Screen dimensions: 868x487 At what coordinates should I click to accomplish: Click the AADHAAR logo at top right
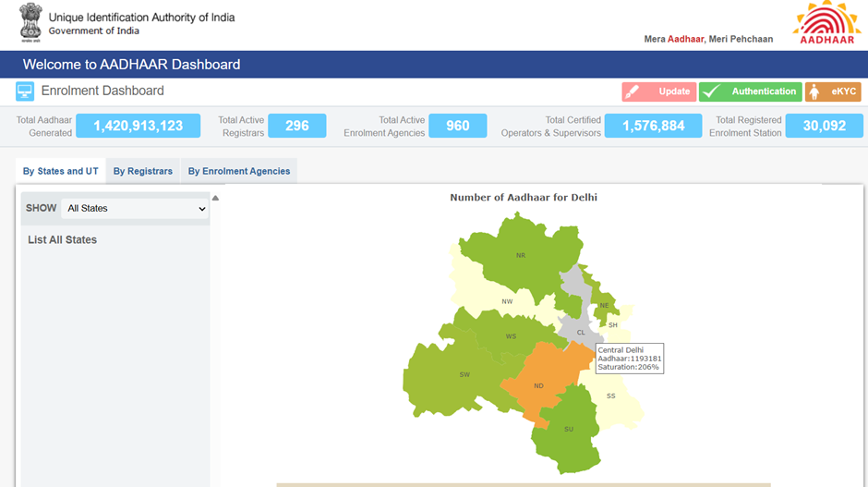(827, 23)
